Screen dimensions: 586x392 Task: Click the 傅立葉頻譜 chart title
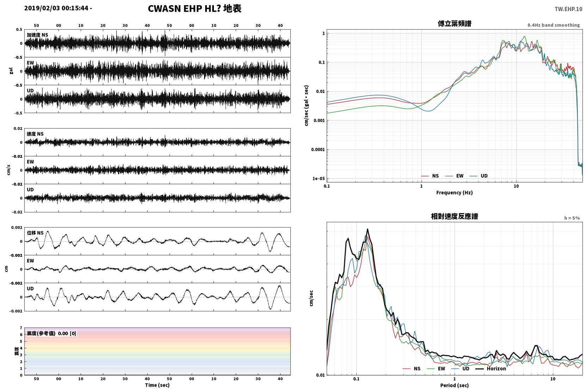[455, 24]
